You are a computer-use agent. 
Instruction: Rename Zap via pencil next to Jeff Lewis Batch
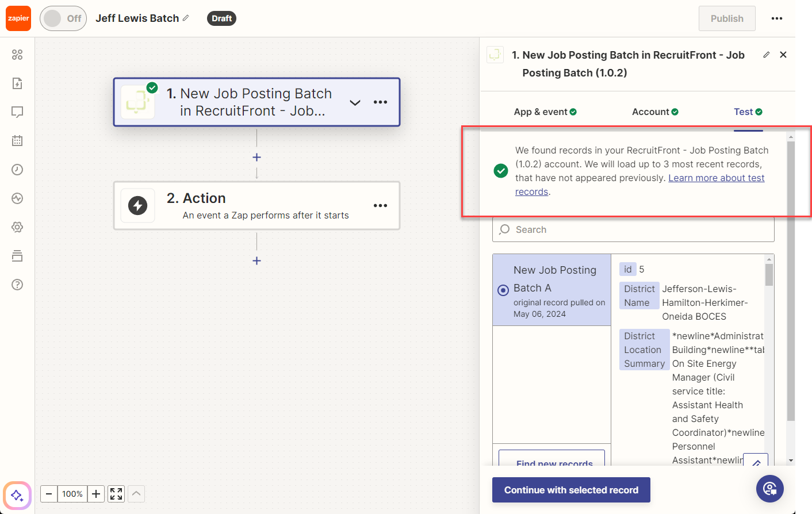tap(186, 18)
